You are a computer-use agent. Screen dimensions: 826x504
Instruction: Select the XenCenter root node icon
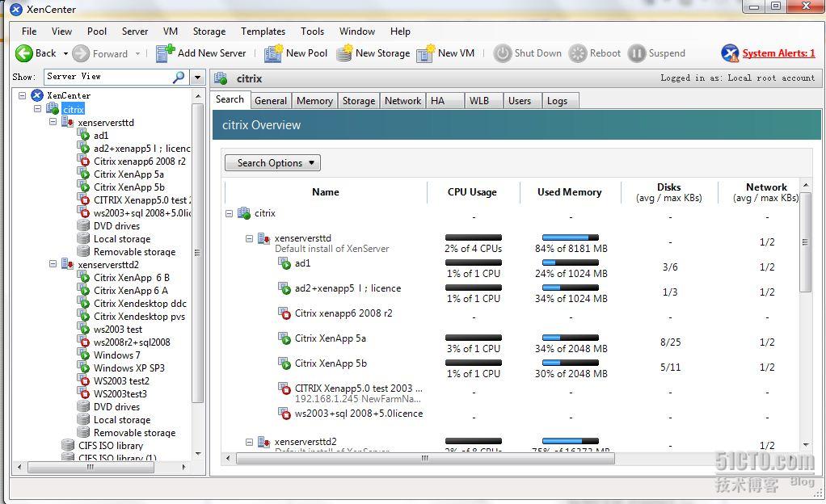coord(37,95)
